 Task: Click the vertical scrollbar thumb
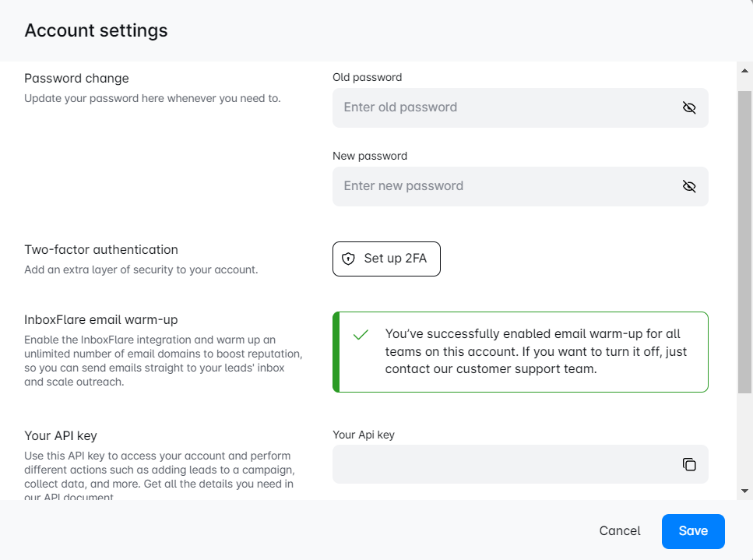tap(744, 241)
